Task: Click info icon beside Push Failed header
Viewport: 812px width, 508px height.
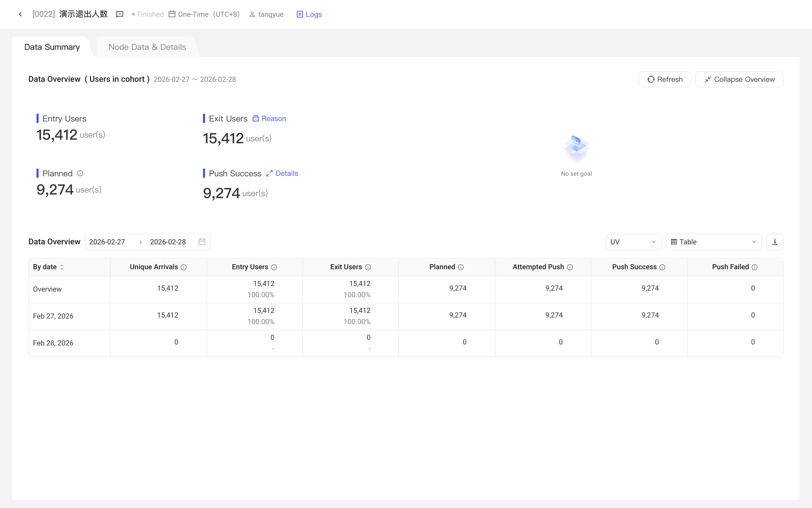Action: point(755,267)
